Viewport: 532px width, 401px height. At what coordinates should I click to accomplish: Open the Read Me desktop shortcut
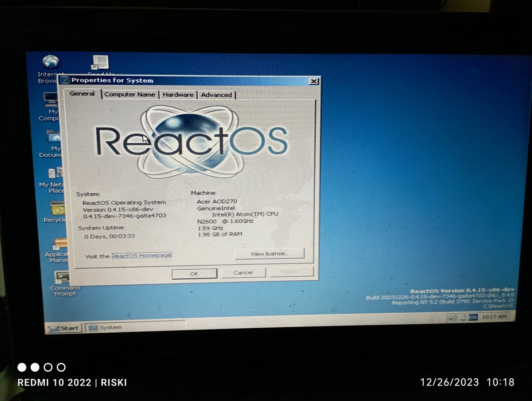[100, 63]
